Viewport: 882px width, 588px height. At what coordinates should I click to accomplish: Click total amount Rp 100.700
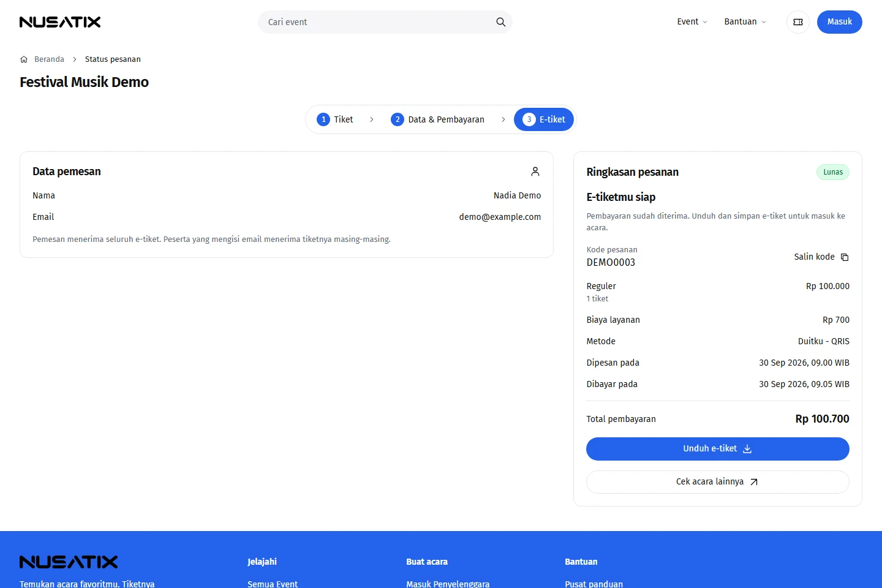pyautogui.click(x=822, y=419)
